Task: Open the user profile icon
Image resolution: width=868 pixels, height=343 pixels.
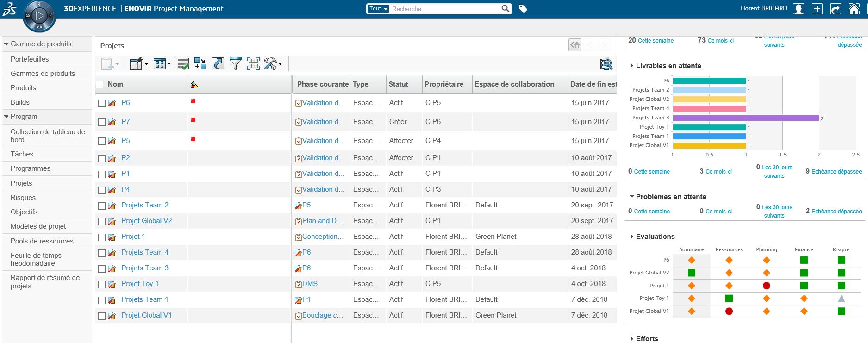Action: [799, 9]
